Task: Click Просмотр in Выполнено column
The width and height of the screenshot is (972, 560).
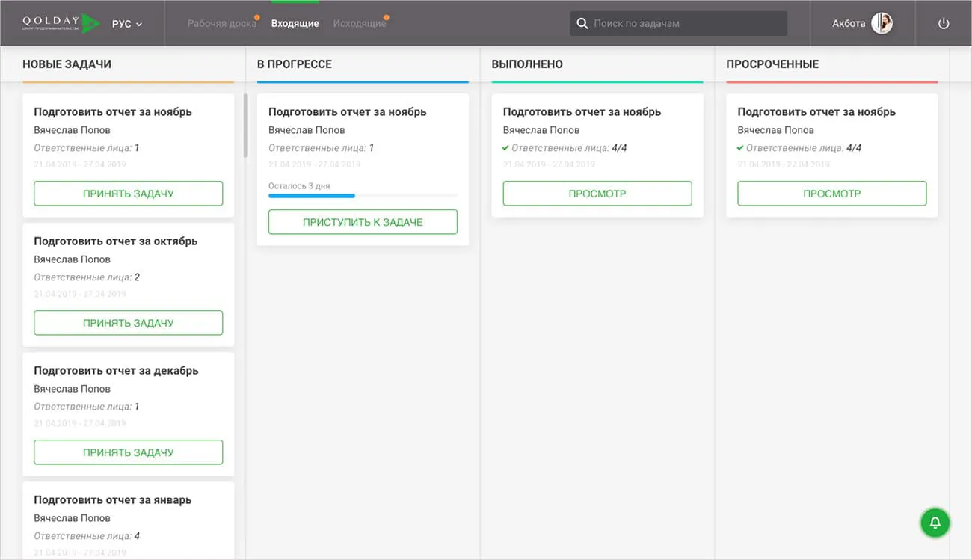Action: (x=597, y=194)
